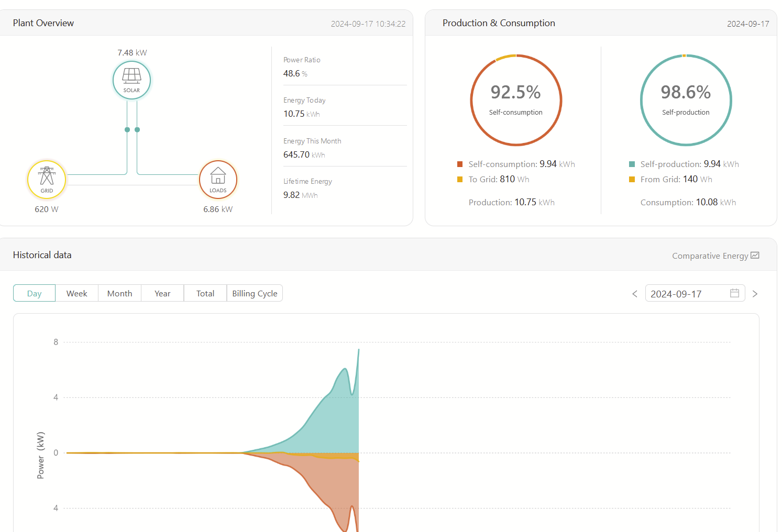This screenshot has height=532, width=782.
Task: Select the Day tab
Action: point(34,293)
